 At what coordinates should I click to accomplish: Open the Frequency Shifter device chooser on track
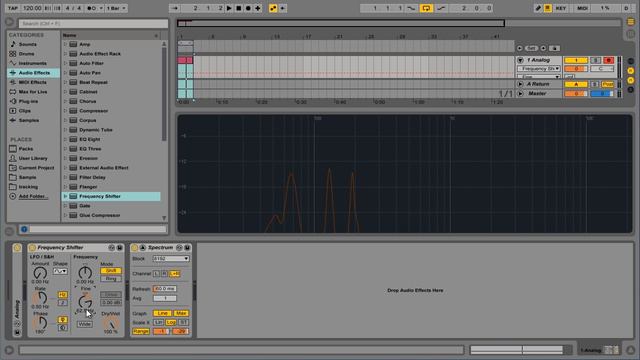click(539, 69)
